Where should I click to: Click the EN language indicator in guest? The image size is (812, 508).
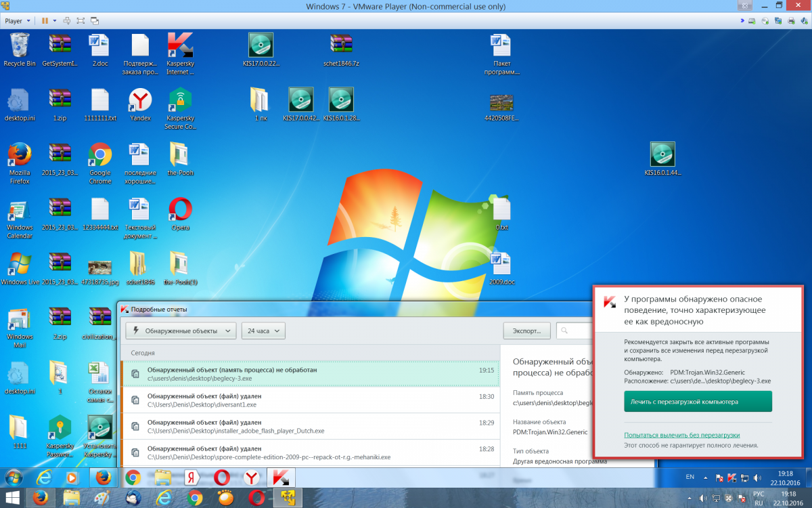tap(690, 477)
